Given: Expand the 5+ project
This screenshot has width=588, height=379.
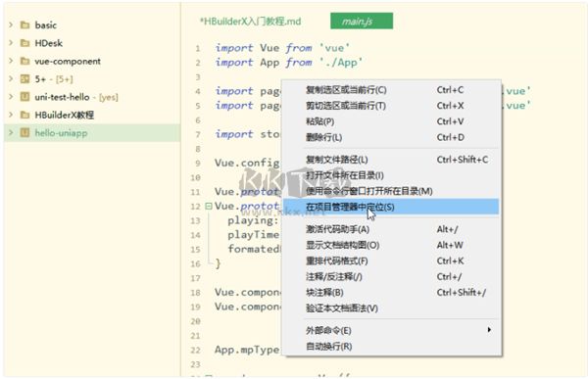Looking at the screenshot, I should 11,79.
